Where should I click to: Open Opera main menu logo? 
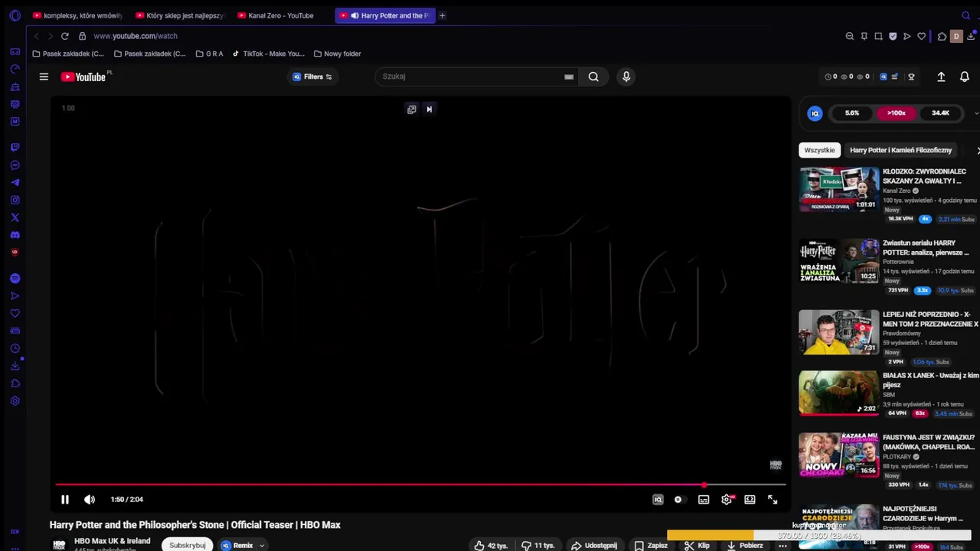click(15, 15)
